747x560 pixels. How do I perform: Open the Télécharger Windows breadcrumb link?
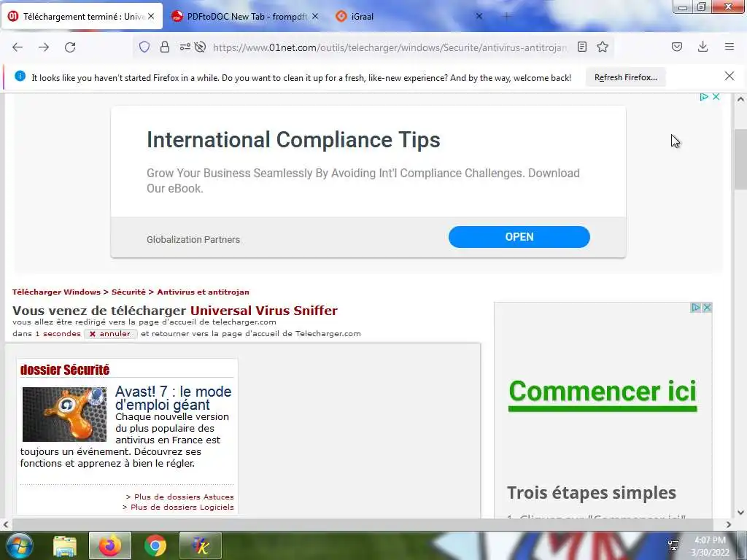56,292
